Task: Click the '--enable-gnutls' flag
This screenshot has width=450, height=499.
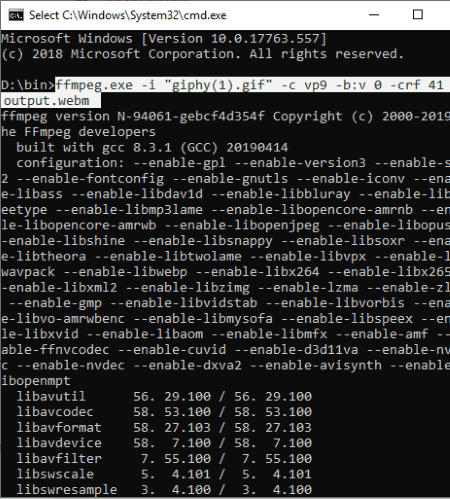Action: (x=230, y=179)
